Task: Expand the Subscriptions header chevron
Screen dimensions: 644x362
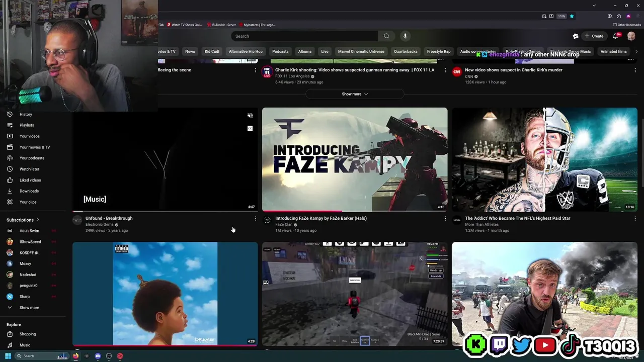Action: [x=38, y=220]
